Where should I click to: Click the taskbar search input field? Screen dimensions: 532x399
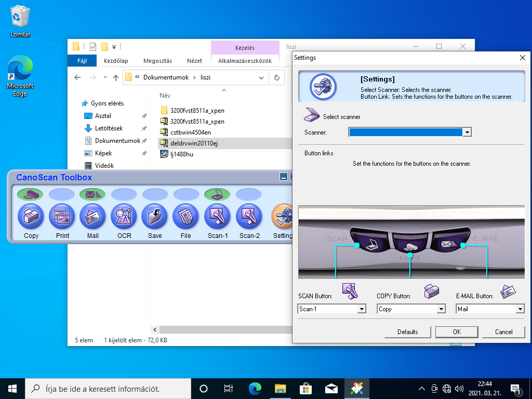tap(109, 389)
